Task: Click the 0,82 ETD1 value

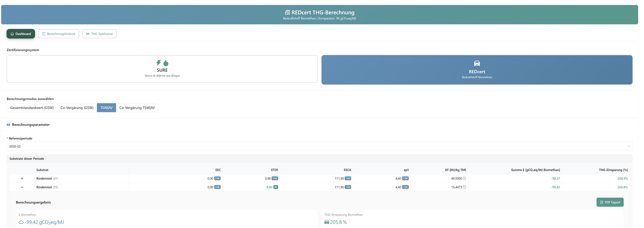Action: coord(269,187)
